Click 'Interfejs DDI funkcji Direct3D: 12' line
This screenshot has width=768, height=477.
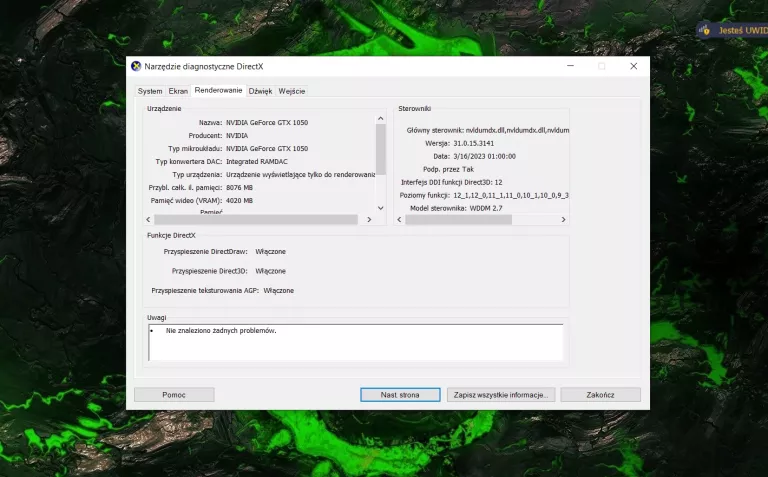click(x=452, y=182)
